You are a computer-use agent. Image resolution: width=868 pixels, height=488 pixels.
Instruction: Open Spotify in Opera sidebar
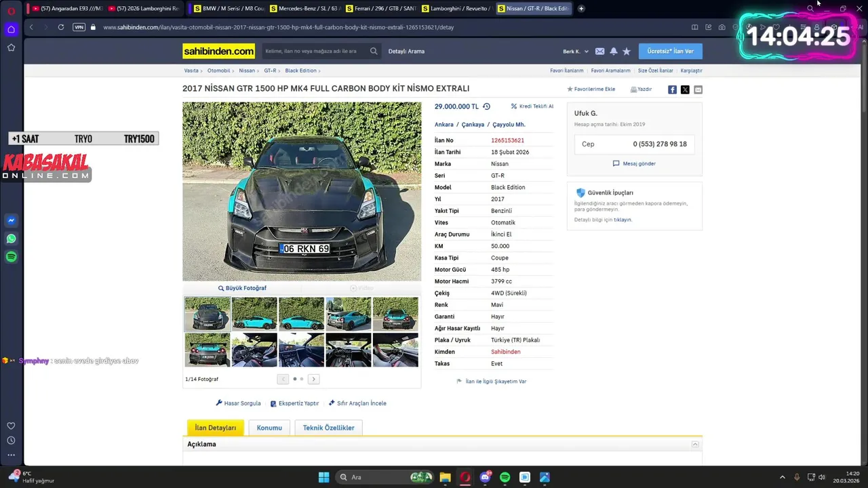(x=11, y=257)
